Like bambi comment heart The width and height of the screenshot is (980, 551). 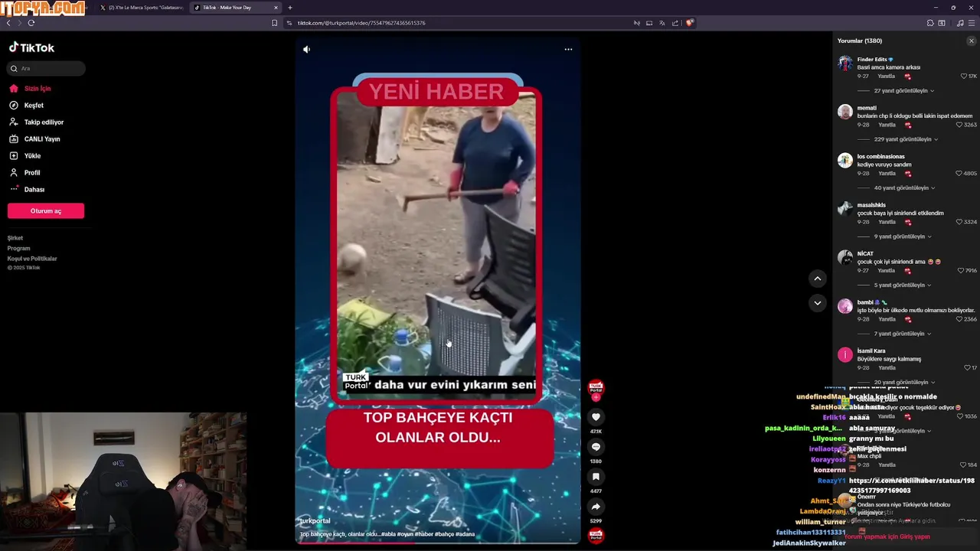[959, 319]
